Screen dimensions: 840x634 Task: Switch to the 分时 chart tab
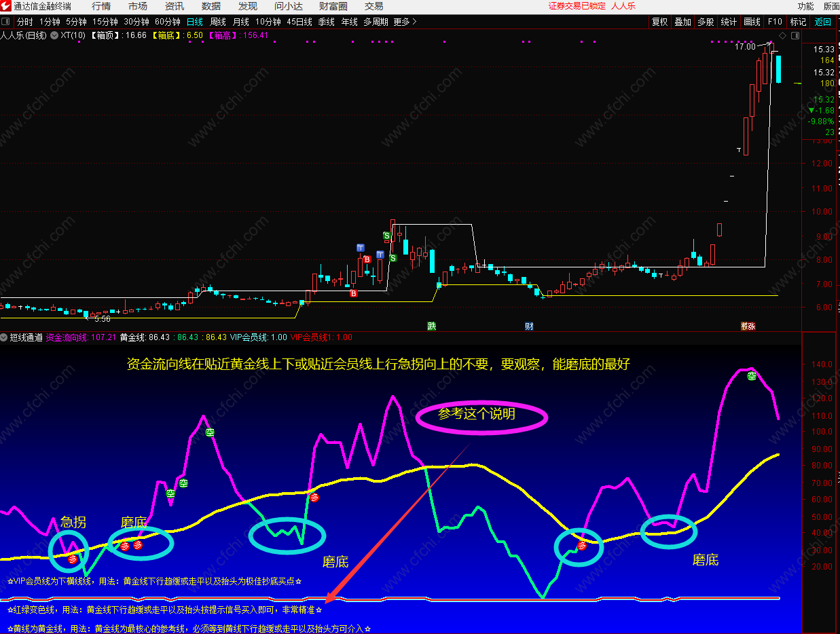(x=24, y=22)
